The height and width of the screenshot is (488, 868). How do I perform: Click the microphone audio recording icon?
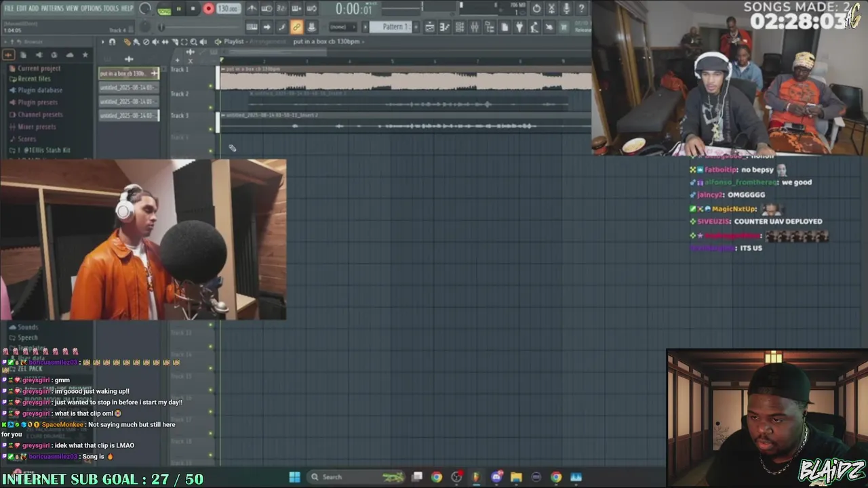tap(566, 9)
